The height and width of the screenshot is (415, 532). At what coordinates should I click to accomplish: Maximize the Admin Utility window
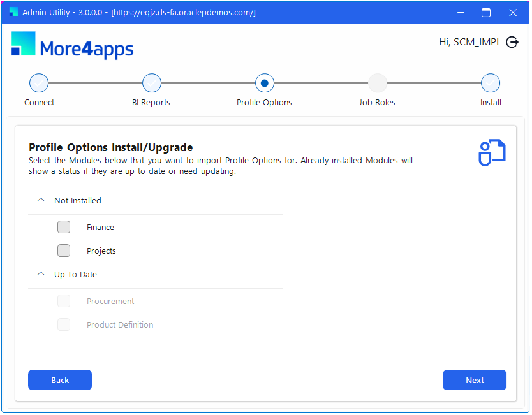tap(486, 13)
